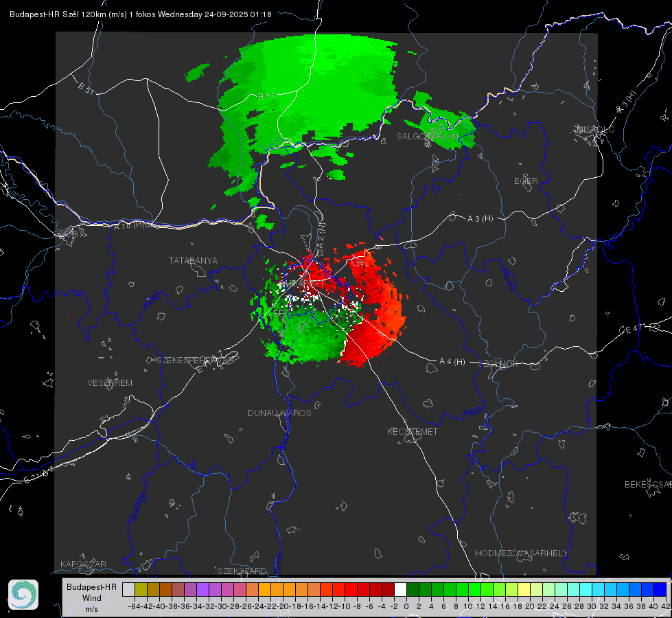Click the purple legend swatch above -34
This screenshot has width=672, height=618.
coord(202,590)
